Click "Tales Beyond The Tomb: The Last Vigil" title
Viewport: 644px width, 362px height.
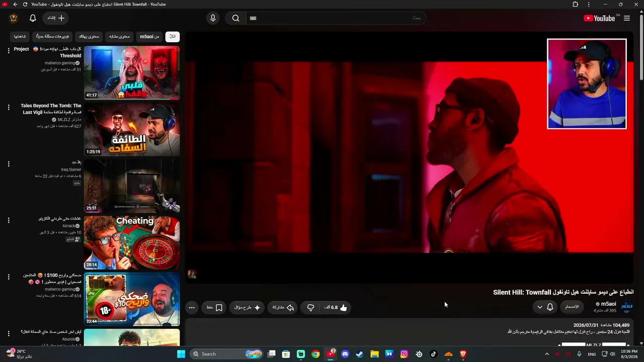coord(51,109)
